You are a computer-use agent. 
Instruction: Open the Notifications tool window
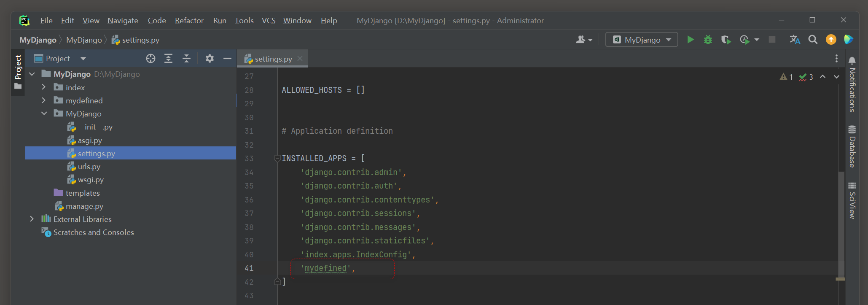pos(852,84)
